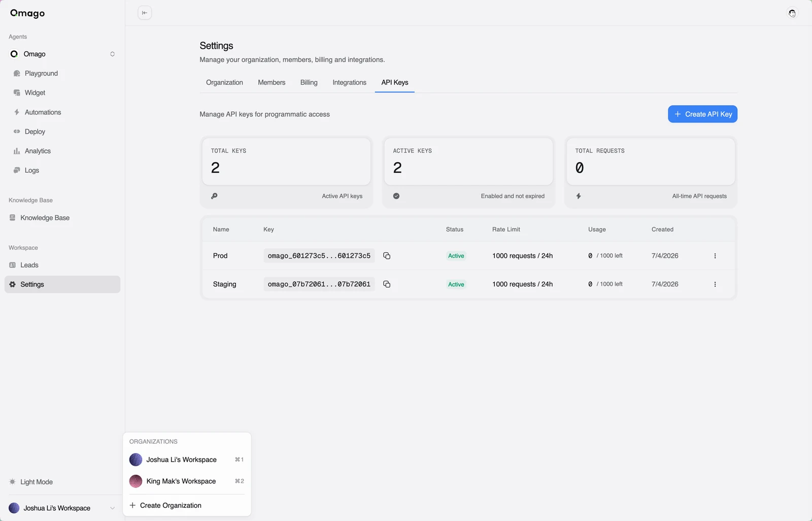The width and height of the screenshot is (812, 521).
Task: Open Billing tab
Action: click(x=309, y=82)
